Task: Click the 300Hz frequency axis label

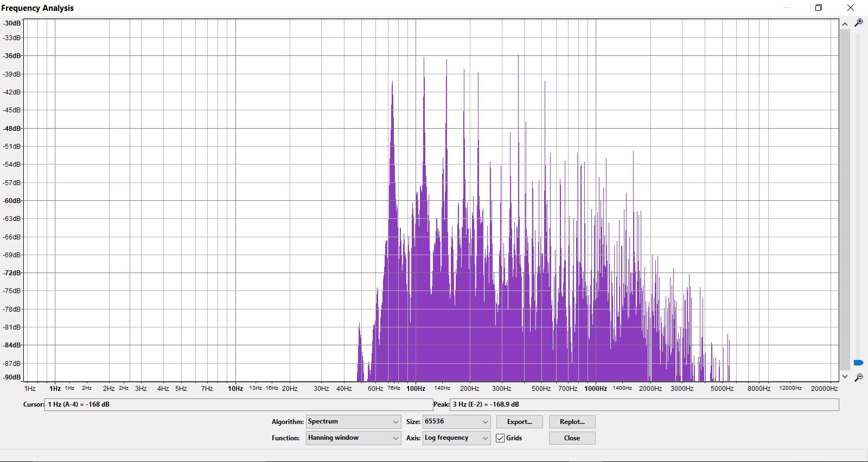Action: tap(502, 389)
